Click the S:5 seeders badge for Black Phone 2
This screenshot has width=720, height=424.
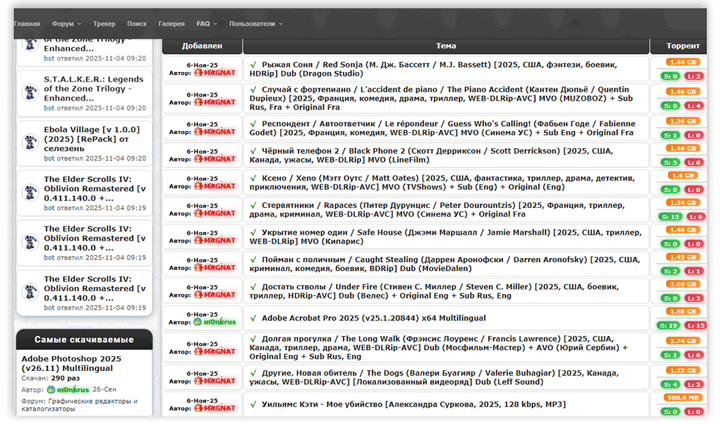670,162
